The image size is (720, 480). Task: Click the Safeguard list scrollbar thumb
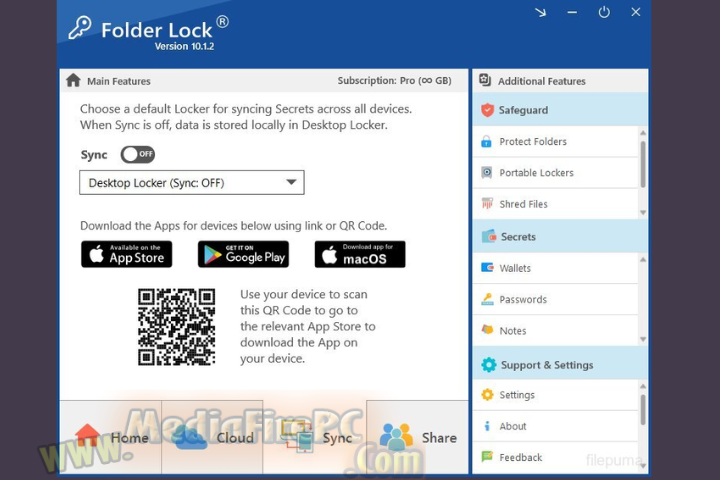(x=643, y=164)
